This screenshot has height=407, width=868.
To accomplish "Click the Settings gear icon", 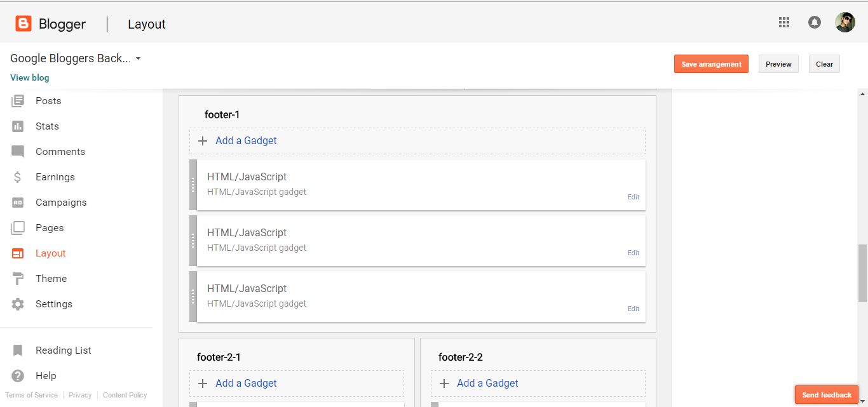I will click(18, 304).
